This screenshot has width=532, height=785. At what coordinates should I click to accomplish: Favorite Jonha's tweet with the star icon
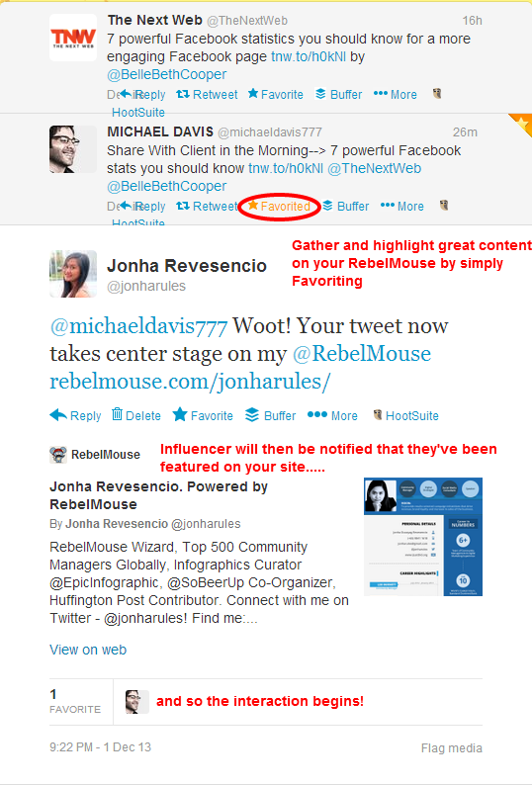[x=180, y=414]
